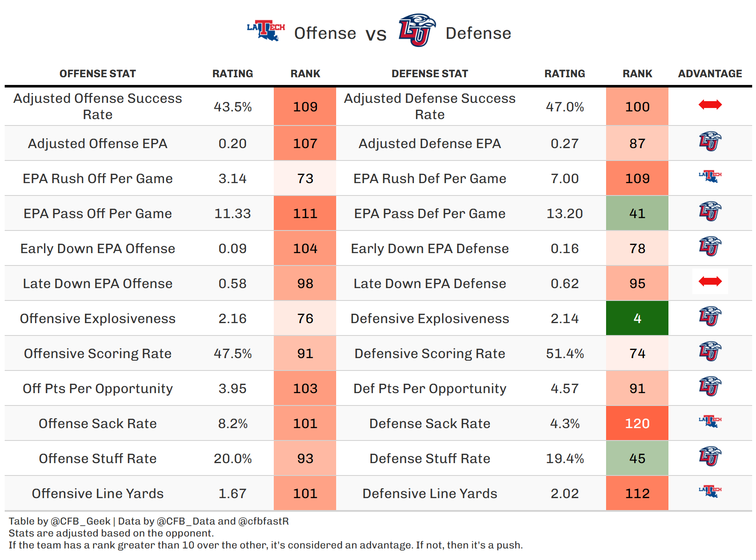Click Liberty advantage logo in Stuff Rate row
The height and width of the screenshot is (560, 756).
(710, 456)
